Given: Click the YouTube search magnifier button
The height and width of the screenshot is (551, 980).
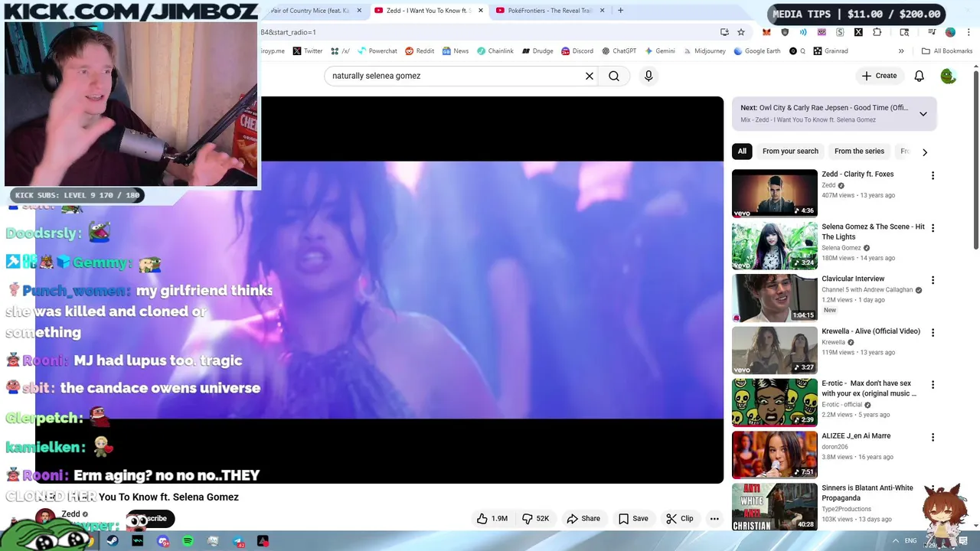Looking at the screenshot, I should tap(614, 76).
